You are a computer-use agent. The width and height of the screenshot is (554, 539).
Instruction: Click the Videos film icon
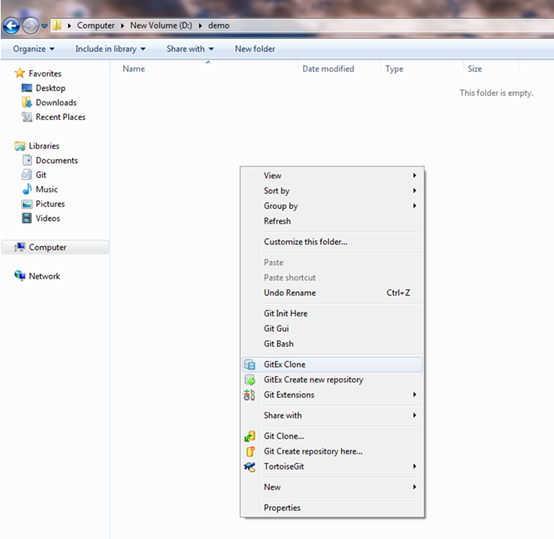[27, 218]
